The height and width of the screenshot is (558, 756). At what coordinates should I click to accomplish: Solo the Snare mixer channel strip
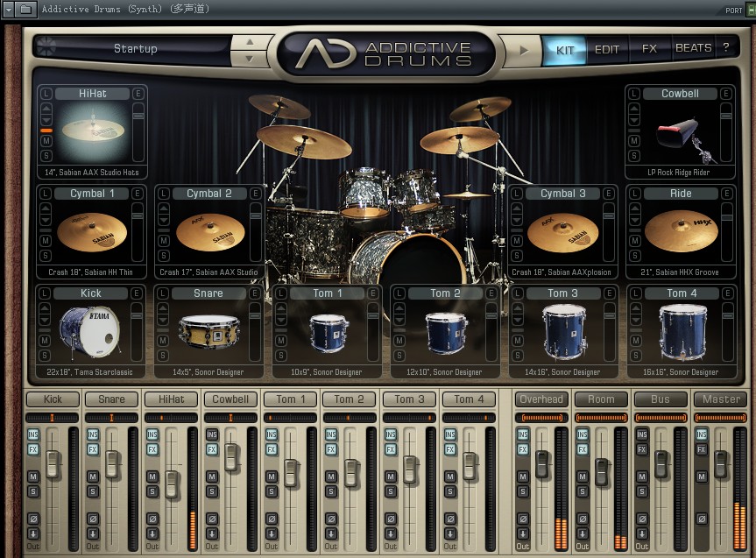pos(93,491)
